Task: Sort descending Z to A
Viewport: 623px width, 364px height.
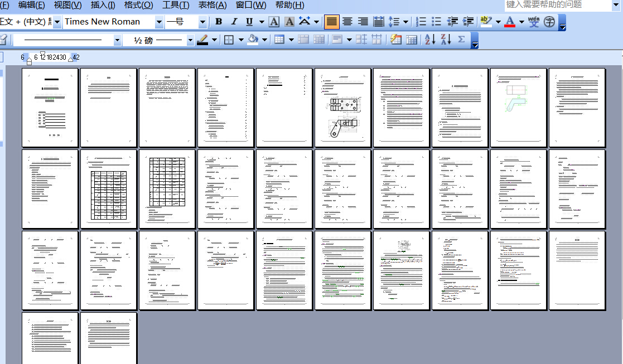Action: coord(446,40)
